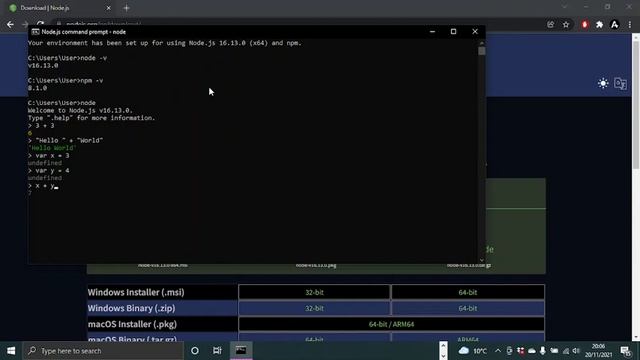Download Windows Binary (.zip) 64-bit
This screenshot has width=640, height=360.
point(468,308)
